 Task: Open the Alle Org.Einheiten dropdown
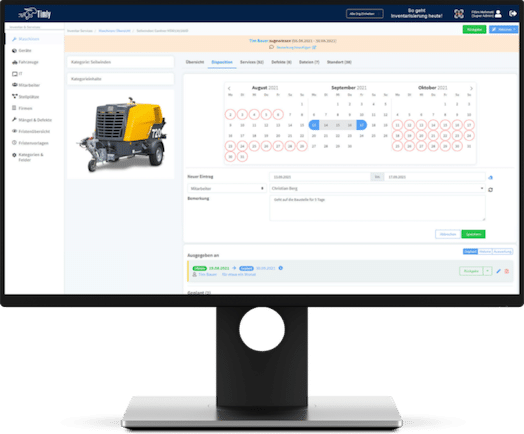pyautogui.click(x=365, y=14)
